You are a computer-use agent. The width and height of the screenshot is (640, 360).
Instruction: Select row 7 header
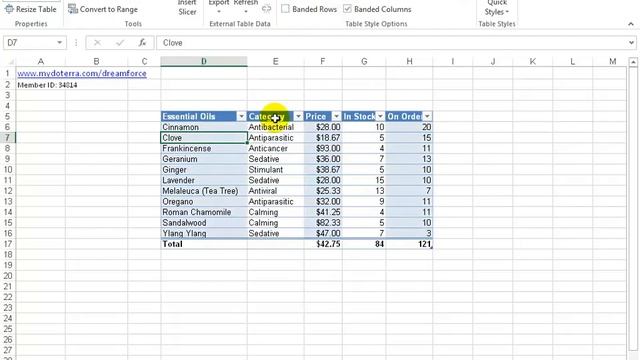(8, 138)
